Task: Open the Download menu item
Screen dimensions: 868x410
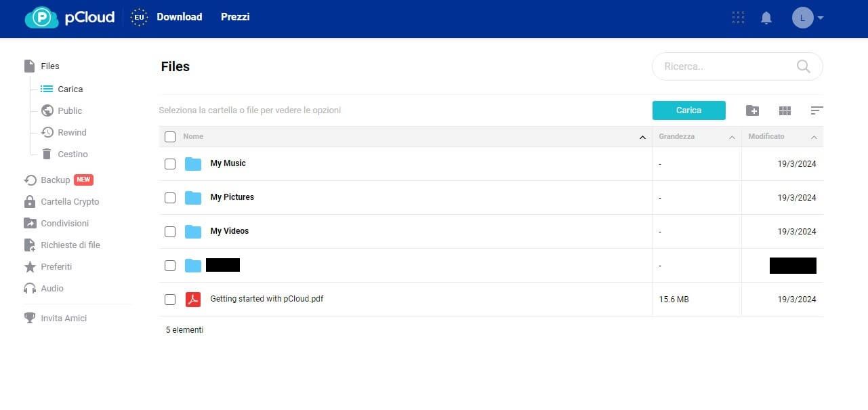Action: click(x=179, y=17)
